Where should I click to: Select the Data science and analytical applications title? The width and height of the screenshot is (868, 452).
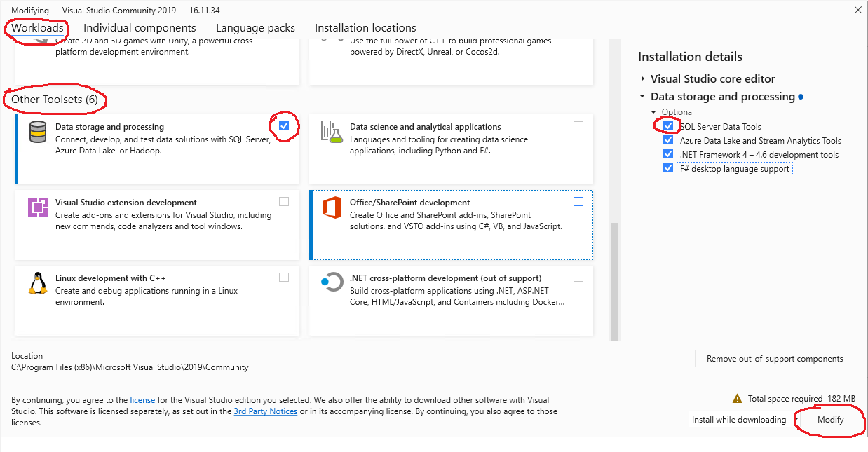click(x=426, y=127)
